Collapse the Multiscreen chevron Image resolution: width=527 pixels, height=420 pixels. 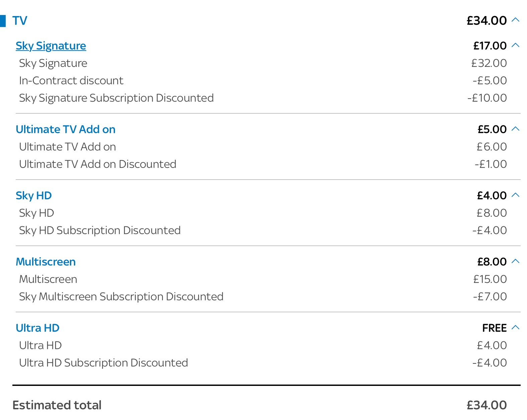coord(516,261)
